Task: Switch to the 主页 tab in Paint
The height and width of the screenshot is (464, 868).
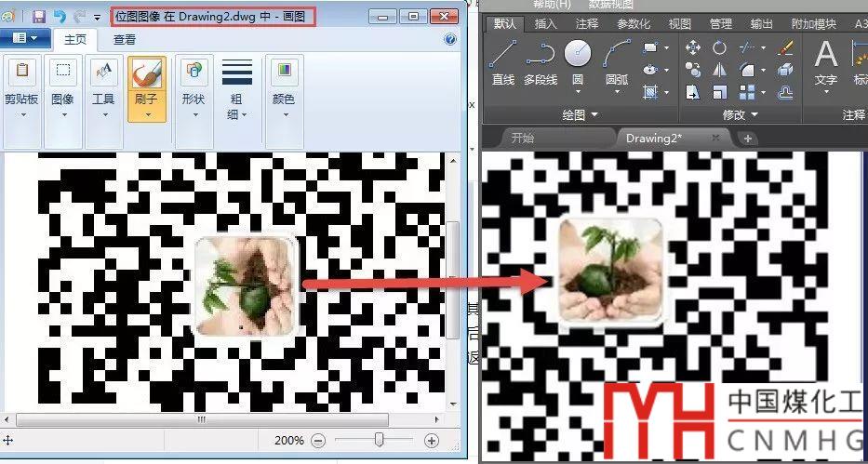Action: [x=75, y=40]
